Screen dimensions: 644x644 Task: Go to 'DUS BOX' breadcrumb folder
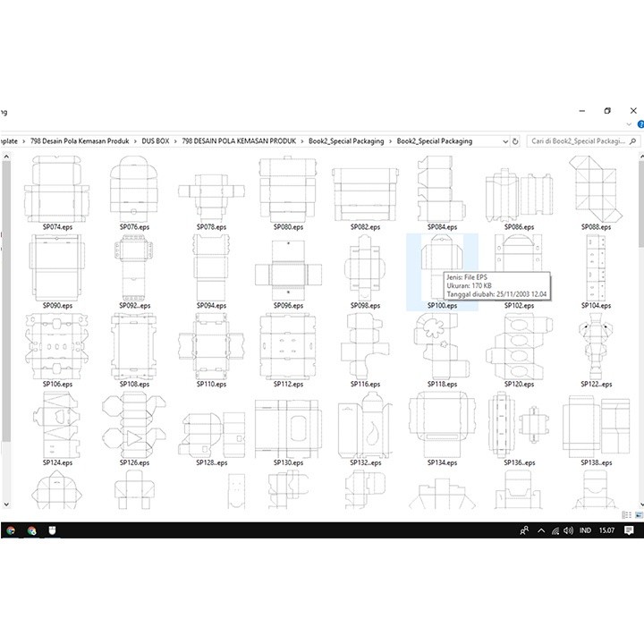(x=156, y=141)
